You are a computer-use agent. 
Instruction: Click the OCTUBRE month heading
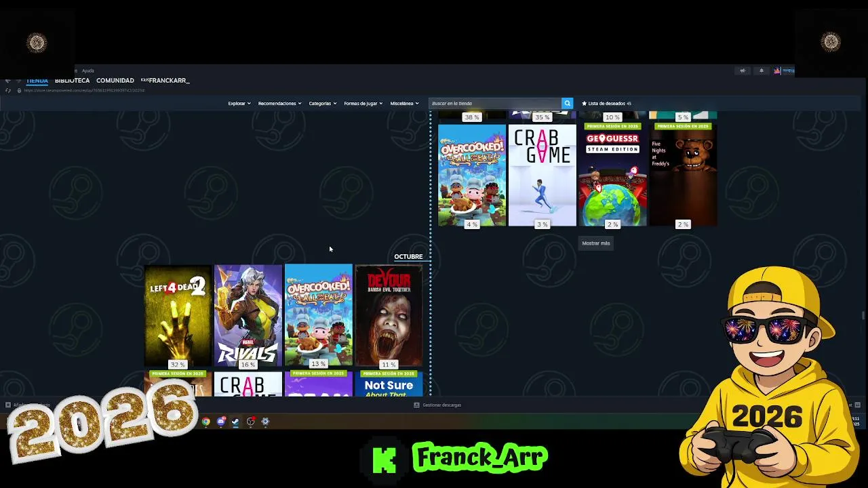[x=408, y=257]
